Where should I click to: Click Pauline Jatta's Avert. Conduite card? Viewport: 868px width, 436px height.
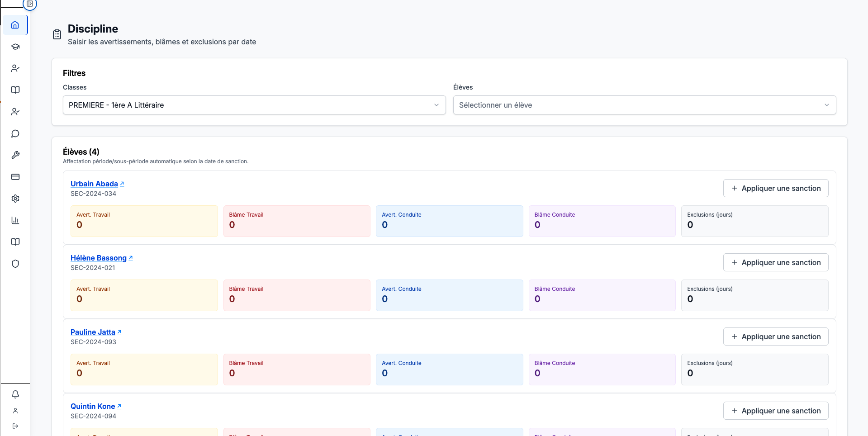pyautogui.click(x=450, y=370)
